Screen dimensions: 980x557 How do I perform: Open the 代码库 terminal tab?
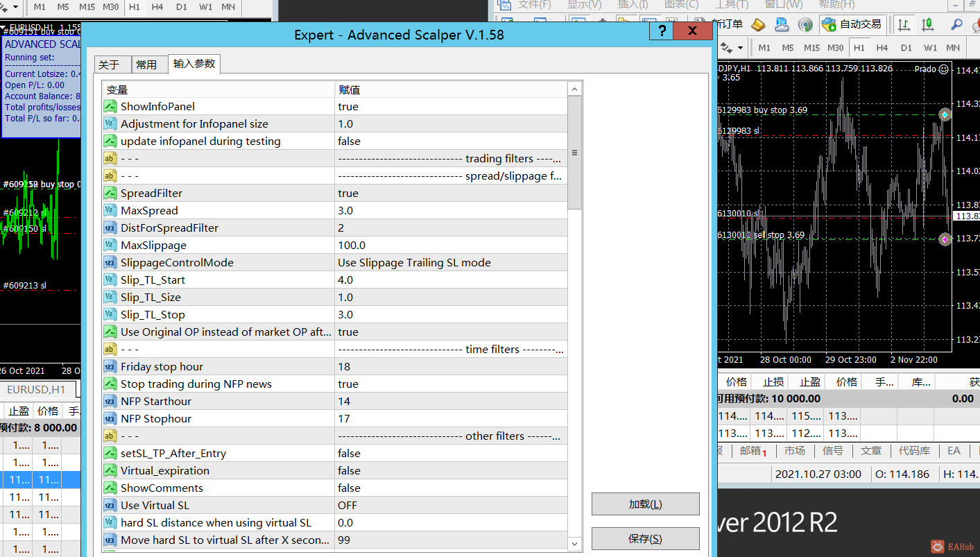tap(914, 451)
